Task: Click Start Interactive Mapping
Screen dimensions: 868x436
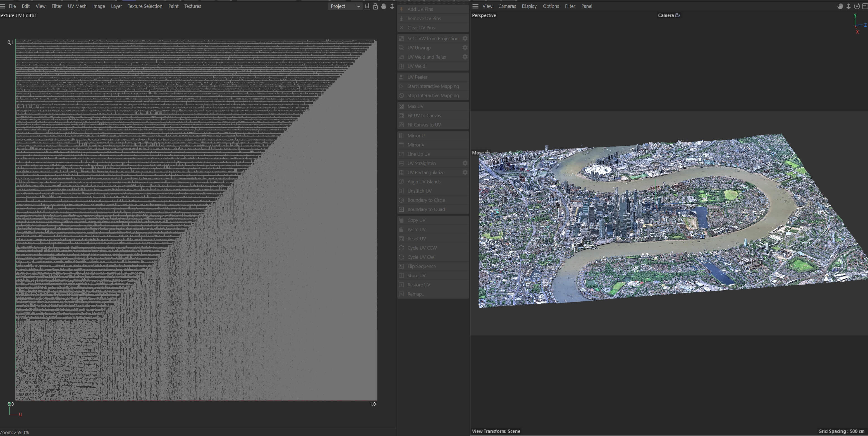Action: click(x=433, y=86)
